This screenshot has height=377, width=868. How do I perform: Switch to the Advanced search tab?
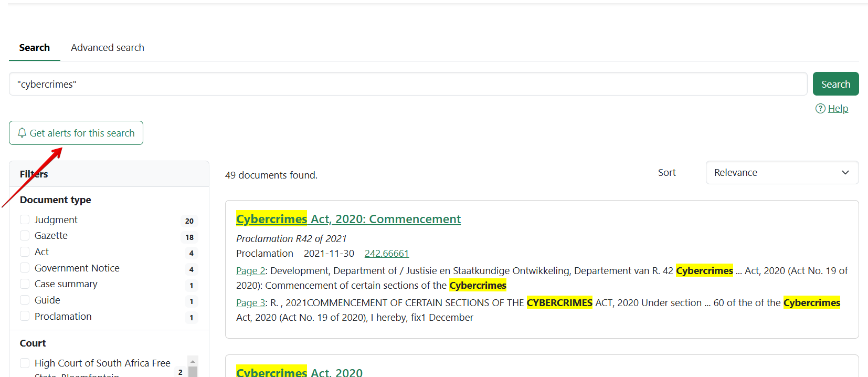pyautogui.click(x=108, y=48)
